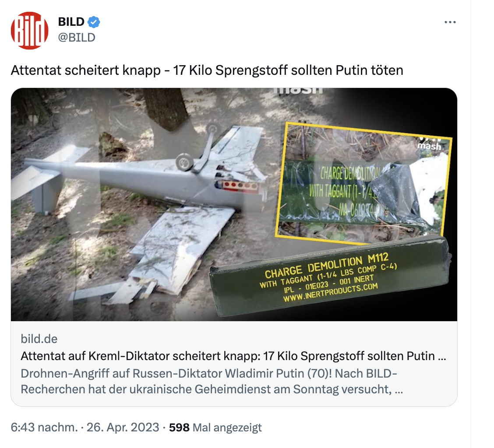Click the mash watermark at image top

(x=298, y=90)
